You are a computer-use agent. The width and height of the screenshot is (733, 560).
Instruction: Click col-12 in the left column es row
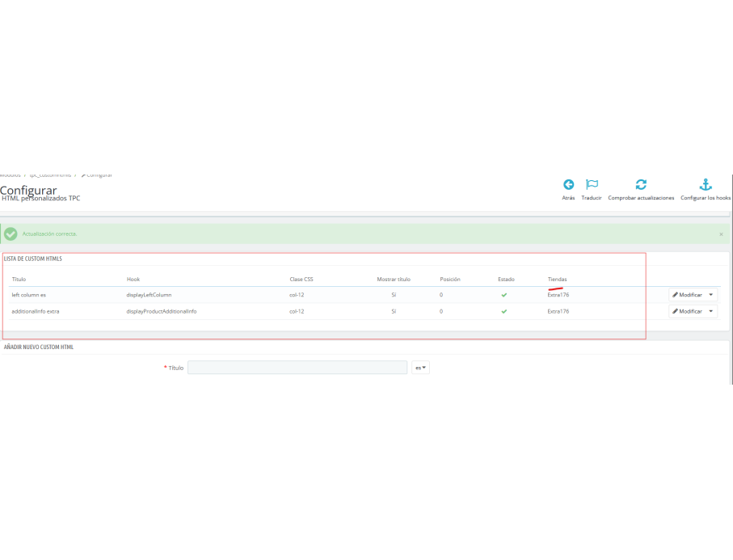297,295
